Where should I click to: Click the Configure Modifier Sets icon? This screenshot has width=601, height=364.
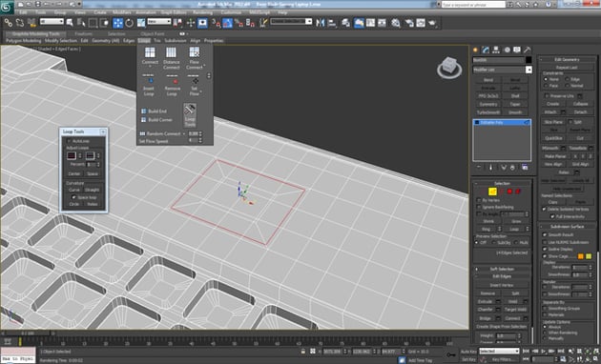[x=525, y=168]
